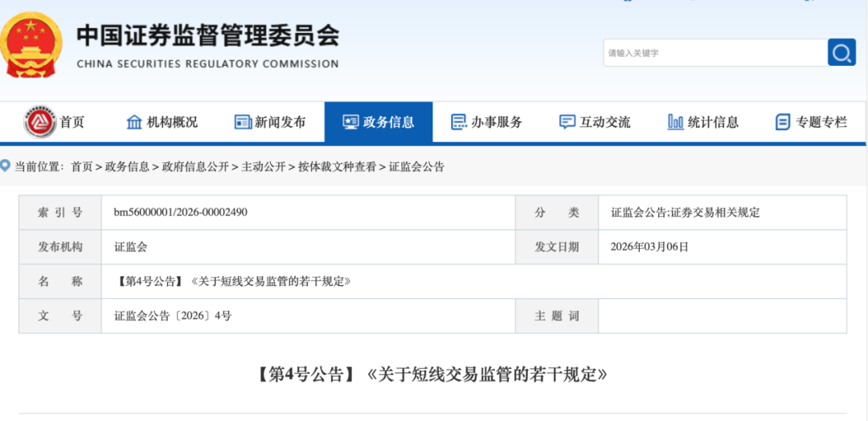The height and width of the screenshot is (421, 868).
Task: Click the 发文日期 label cell
Action: (557, 247)
